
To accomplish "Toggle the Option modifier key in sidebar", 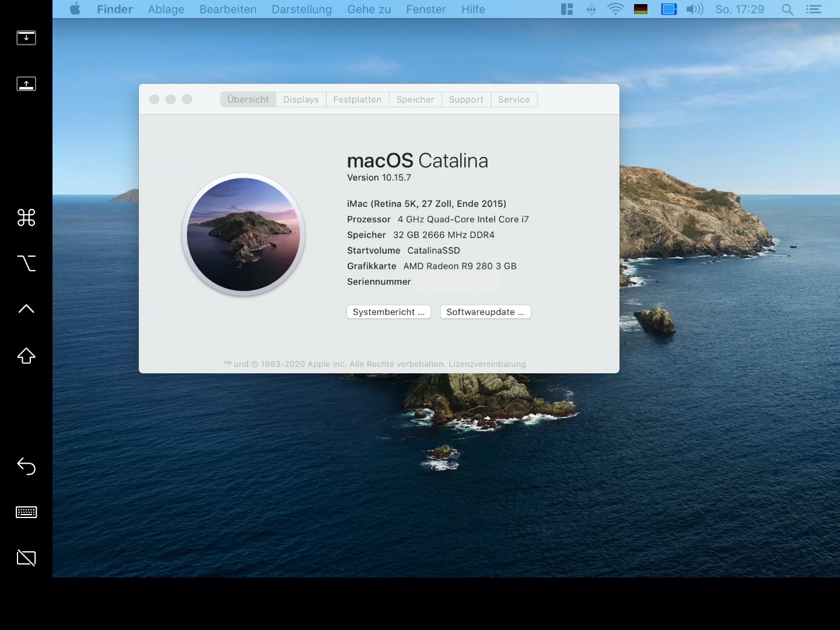I will click(x=26, y=264).
